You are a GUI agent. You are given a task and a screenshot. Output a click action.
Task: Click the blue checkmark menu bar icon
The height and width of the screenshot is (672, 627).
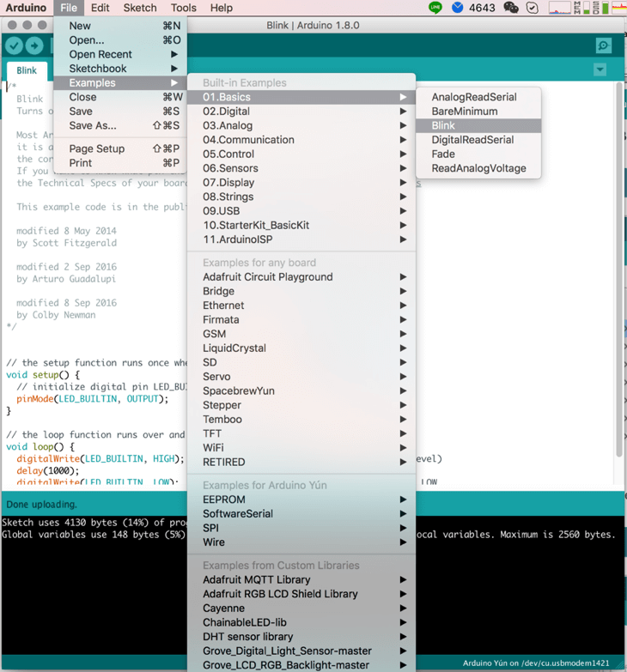pos(458,7)
